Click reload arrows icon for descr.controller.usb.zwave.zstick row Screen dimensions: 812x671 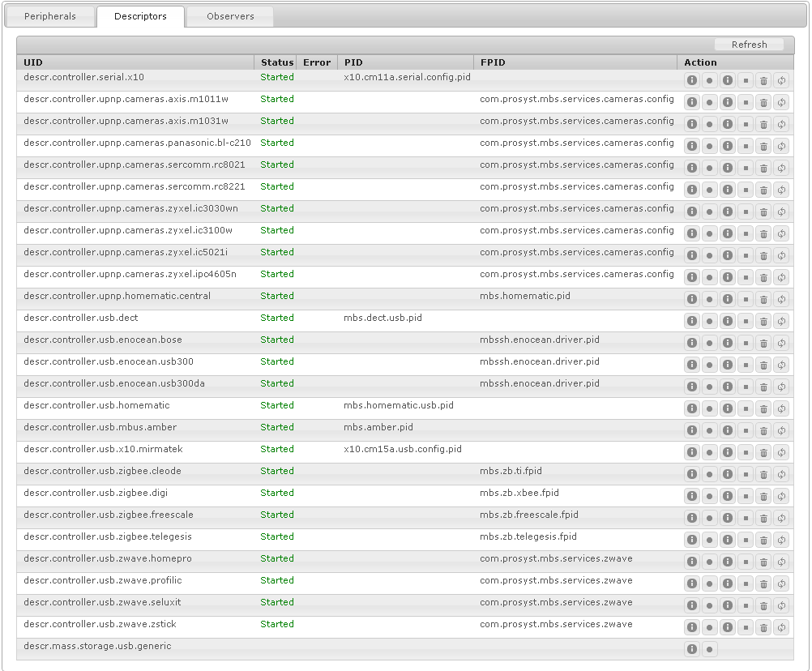point(781,627)
